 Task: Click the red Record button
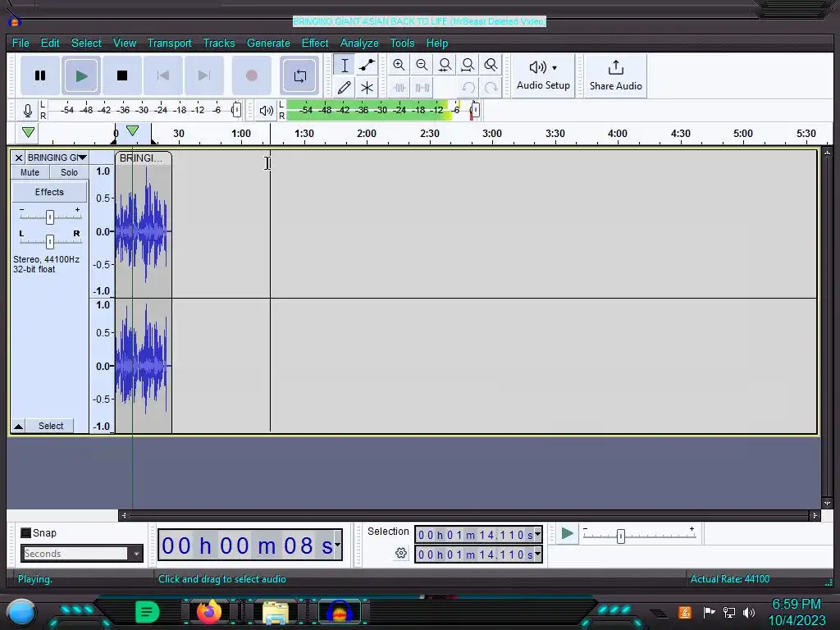pos(251,75)
